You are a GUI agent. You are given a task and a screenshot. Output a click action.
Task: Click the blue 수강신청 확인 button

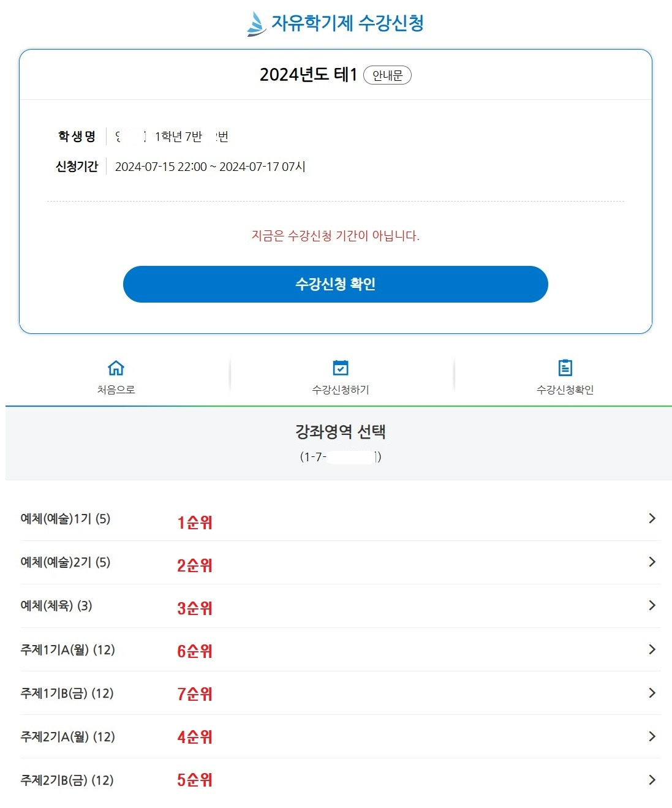[336, 284]
